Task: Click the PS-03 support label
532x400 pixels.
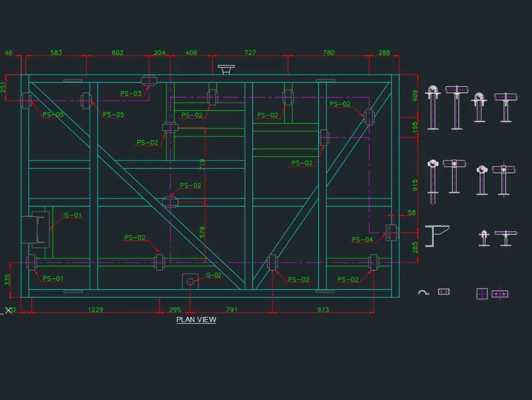Action: (131, 93)
